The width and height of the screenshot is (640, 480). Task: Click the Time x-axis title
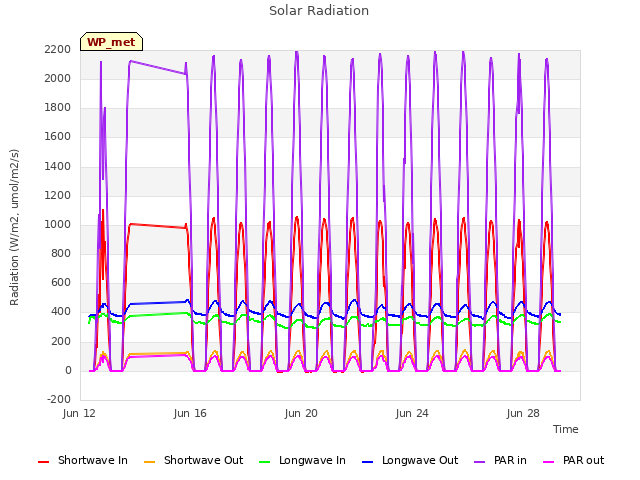[566, 429]
